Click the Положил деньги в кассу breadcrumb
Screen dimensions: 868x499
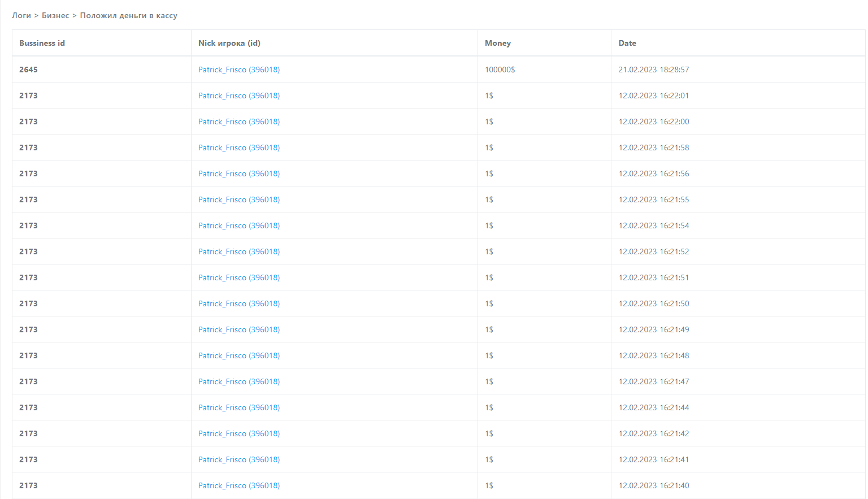click(x=128, y=15)
